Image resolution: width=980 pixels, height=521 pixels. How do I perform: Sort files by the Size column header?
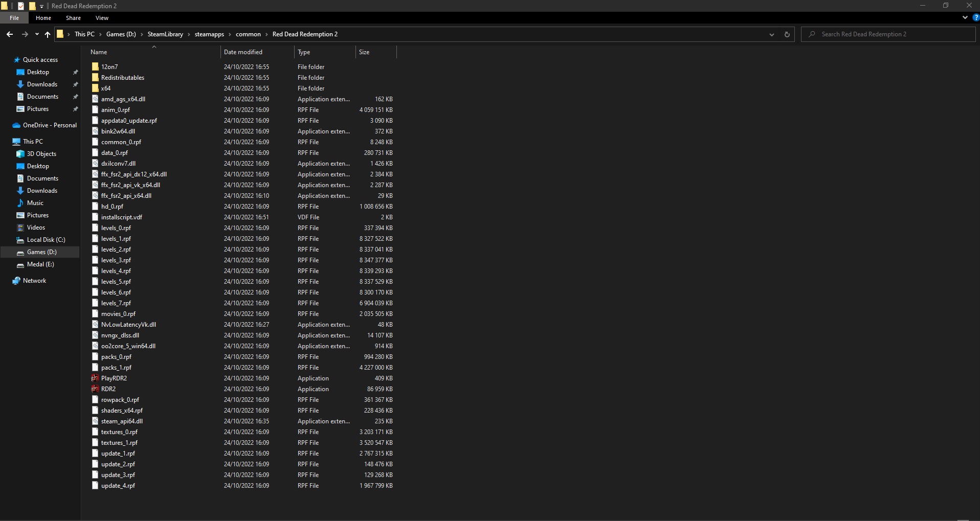coord(364,52)
